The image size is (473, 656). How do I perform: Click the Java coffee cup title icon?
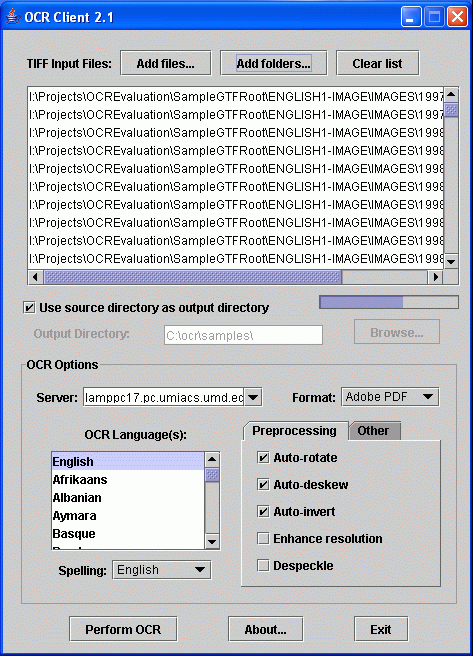[13, 17]
